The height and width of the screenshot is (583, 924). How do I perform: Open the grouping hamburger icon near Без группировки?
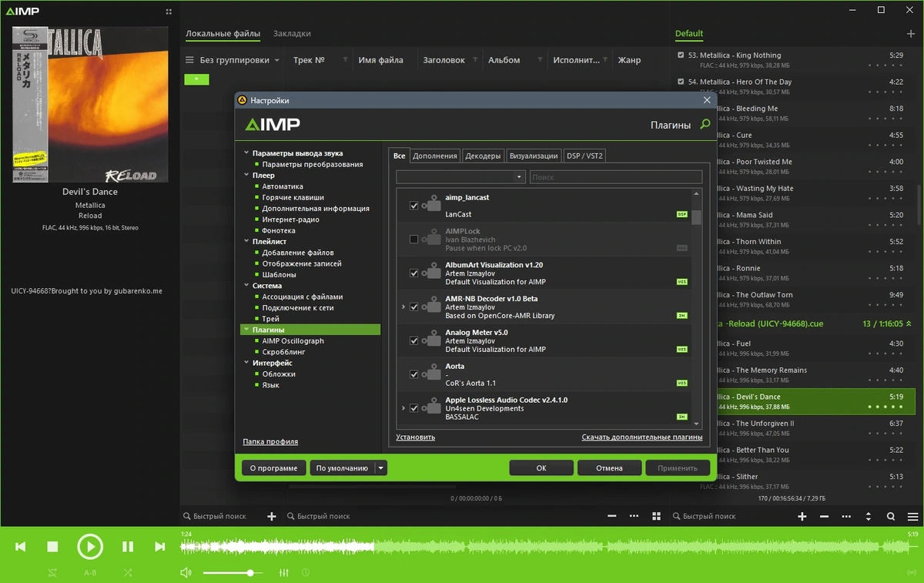pyautogui.click(x=189, y=60)
